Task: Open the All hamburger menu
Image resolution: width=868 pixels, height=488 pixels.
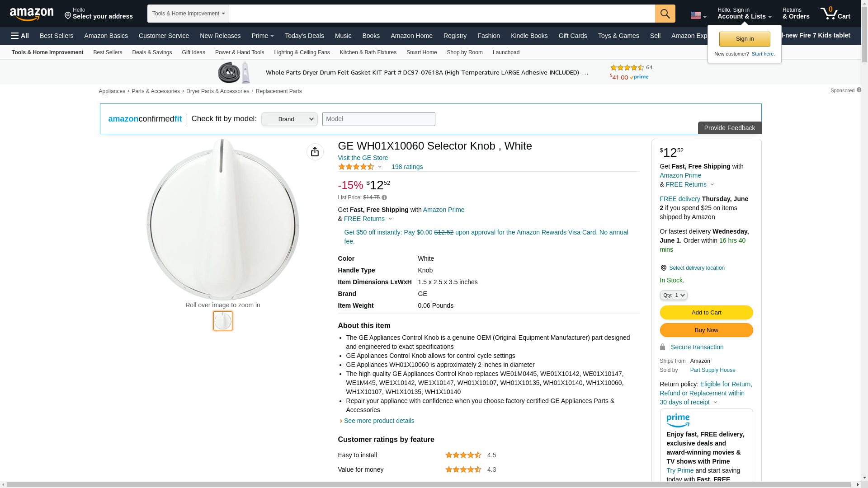Action: tap(20, 36)
